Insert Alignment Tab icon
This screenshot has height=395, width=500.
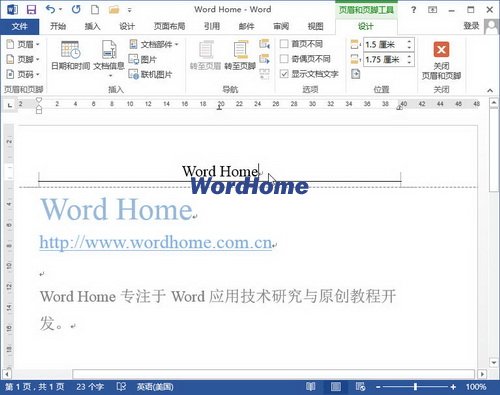356,74
